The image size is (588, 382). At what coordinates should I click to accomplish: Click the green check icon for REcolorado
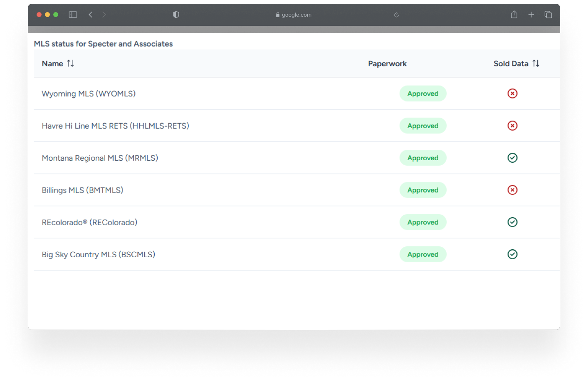(512, 222)
